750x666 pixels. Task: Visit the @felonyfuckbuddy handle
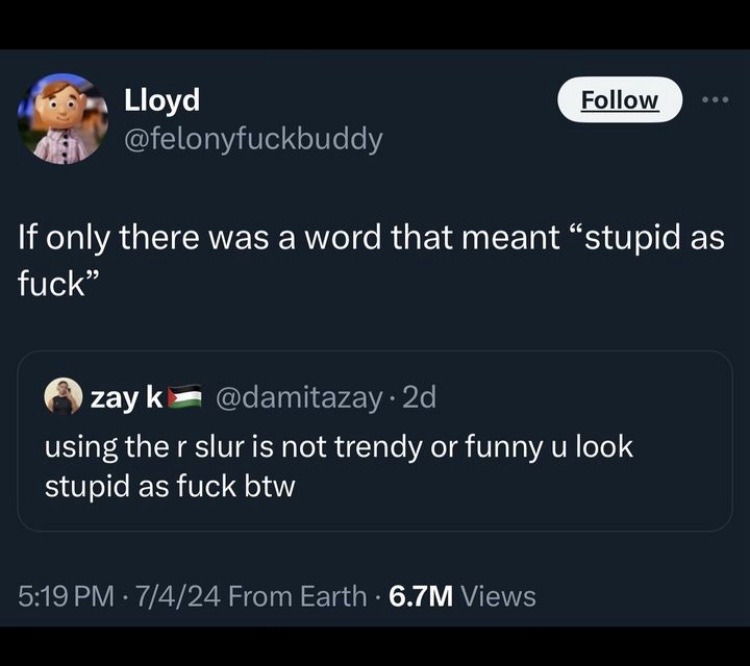[x=252, y=139]
